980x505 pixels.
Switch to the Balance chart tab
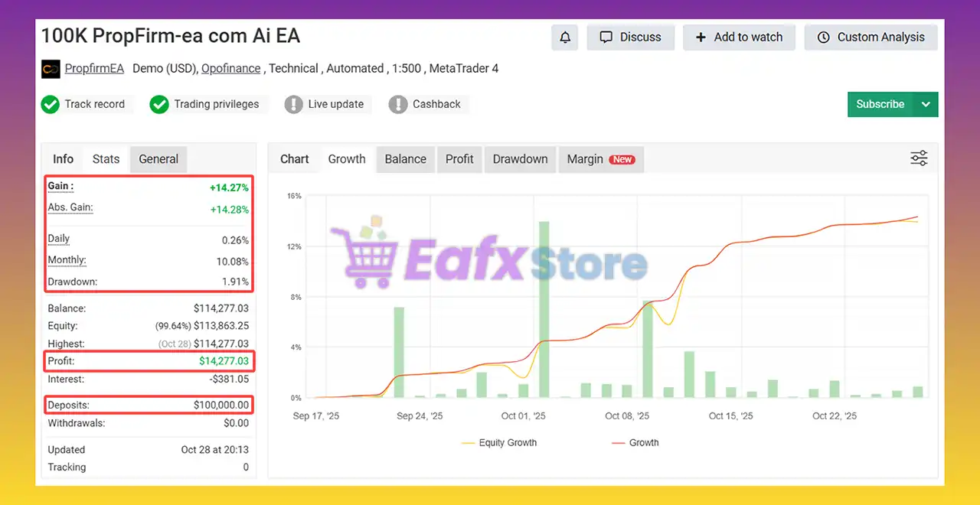[x=405, y=159]
